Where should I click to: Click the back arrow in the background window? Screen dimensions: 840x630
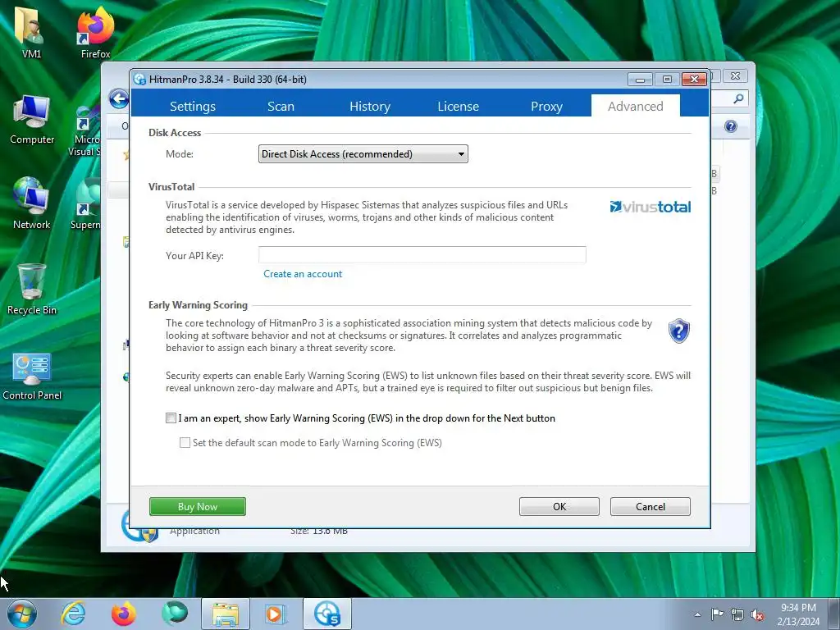pyautogui.click(x=119, y=98)
